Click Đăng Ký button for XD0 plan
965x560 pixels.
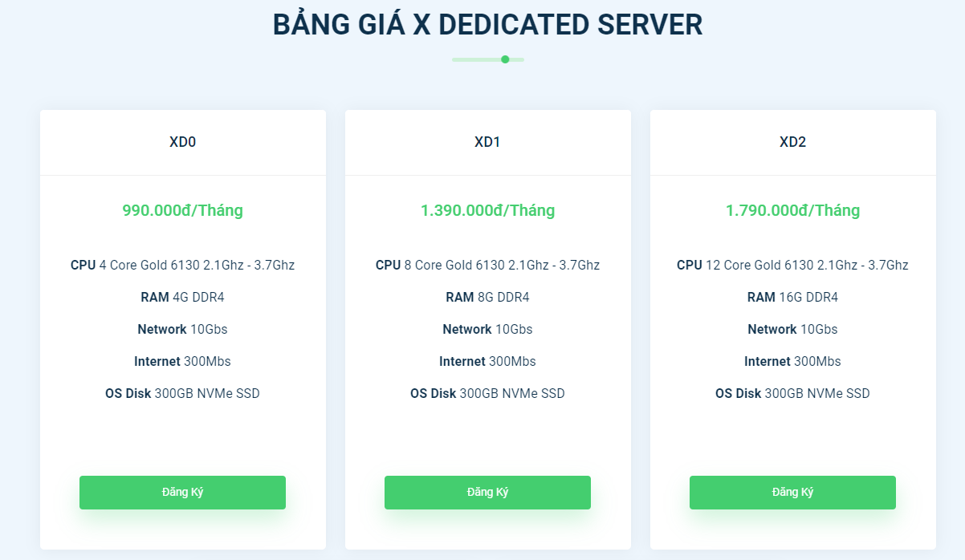182,492
